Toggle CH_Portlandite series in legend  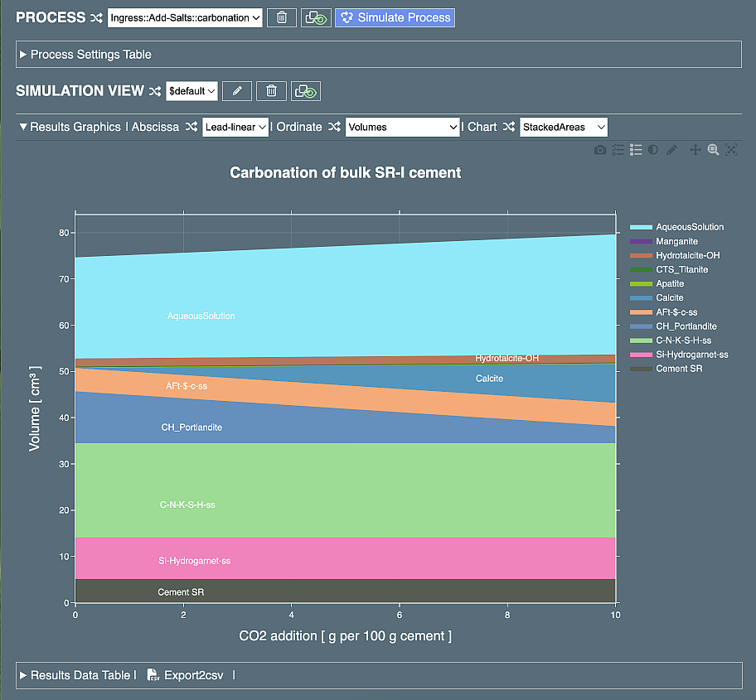tap(686, 326)
